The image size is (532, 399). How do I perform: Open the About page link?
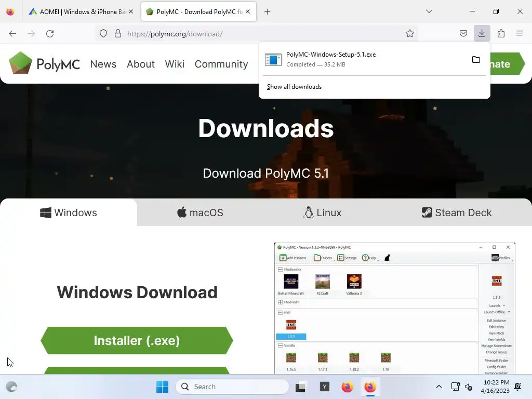pyautogui.click(x=140, y=64)
